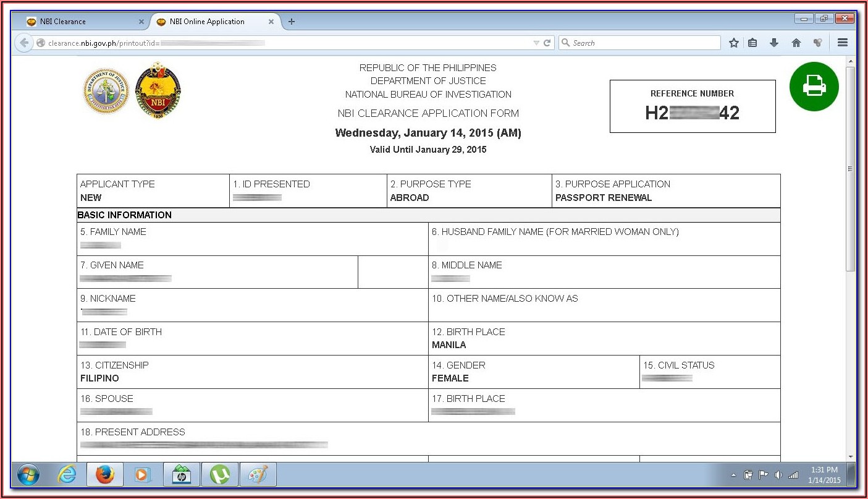Go back to the previous page
Viewport: 868px width, 499px height.
coord(24,43)
